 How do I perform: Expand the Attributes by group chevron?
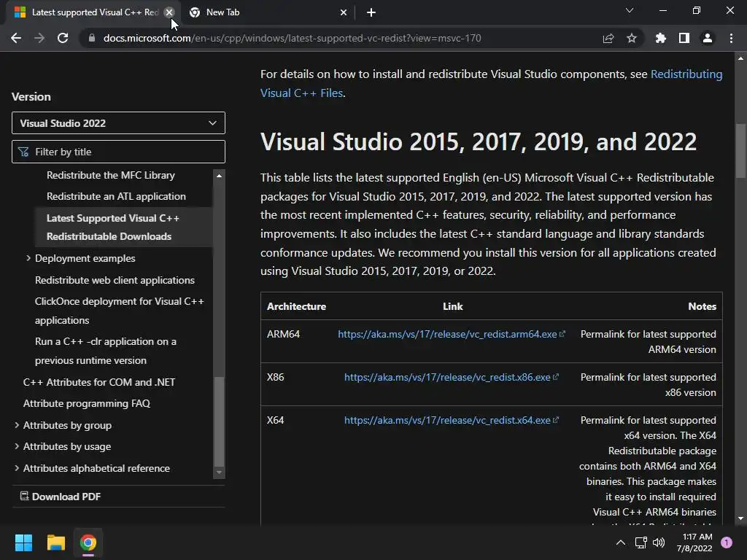point(17,425)
